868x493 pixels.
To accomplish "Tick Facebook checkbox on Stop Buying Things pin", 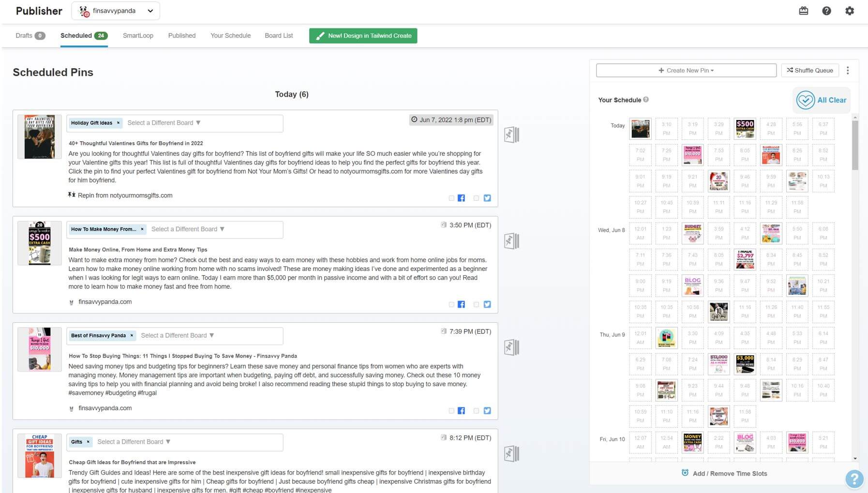I will [451, 411].
